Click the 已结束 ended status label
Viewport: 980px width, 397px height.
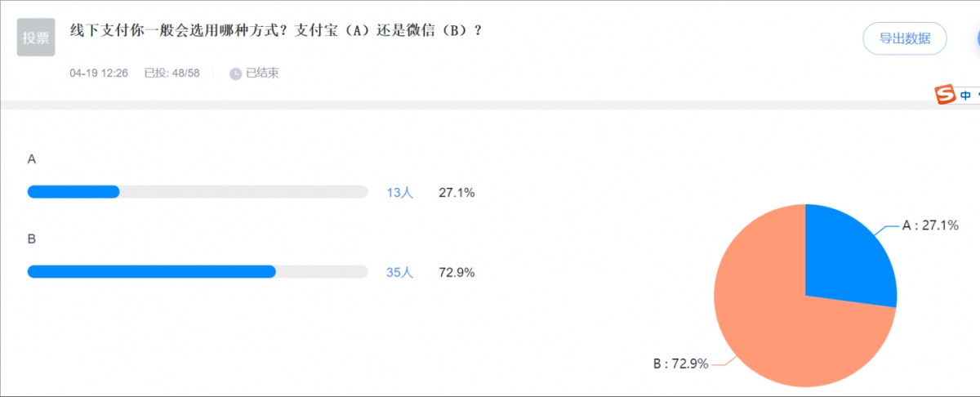[262, 74]
